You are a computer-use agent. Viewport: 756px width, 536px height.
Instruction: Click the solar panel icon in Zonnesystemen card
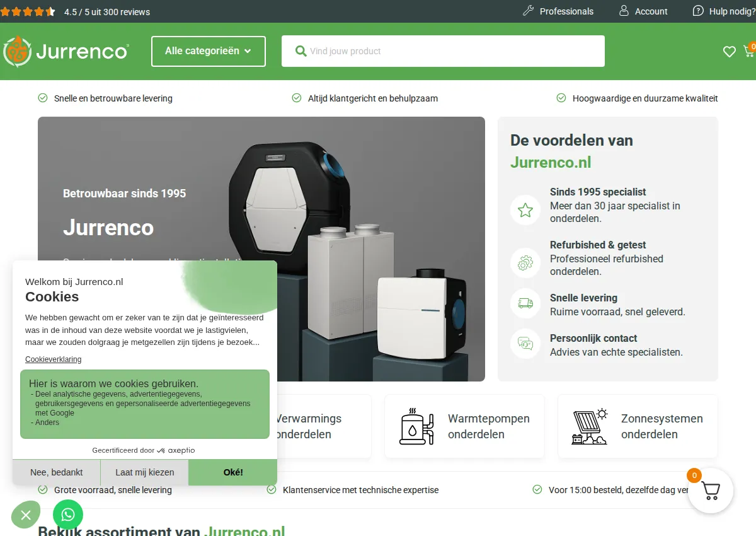tap(590, 426)
